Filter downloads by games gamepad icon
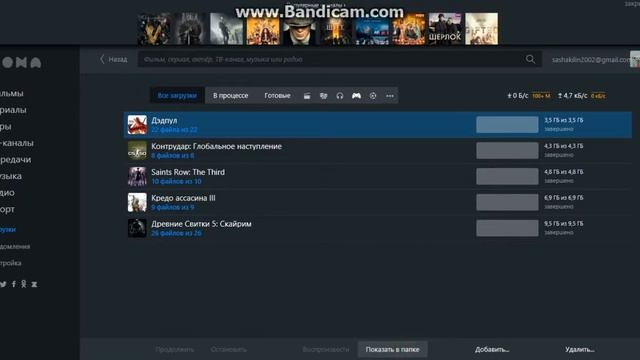This screenshot has height=360, width=640. pyautogui.click(x=356, y=96)
